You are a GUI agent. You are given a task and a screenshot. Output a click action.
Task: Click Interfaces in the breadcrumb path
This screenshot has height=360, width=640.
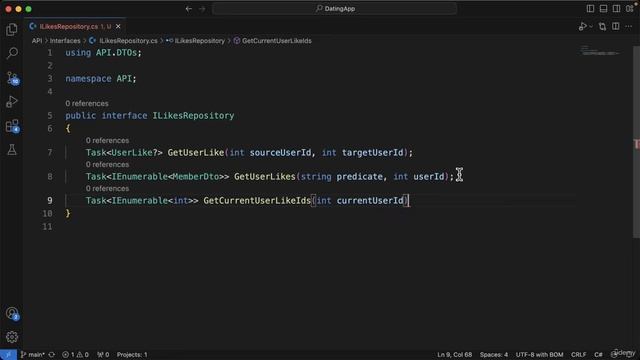click(65, 41)
